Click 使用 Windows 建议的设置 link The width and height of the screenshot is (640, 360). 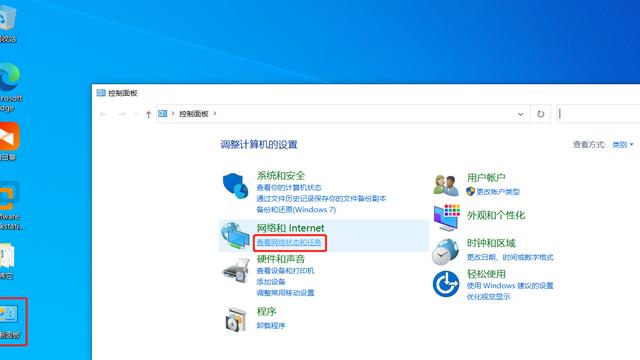[510, 285]
